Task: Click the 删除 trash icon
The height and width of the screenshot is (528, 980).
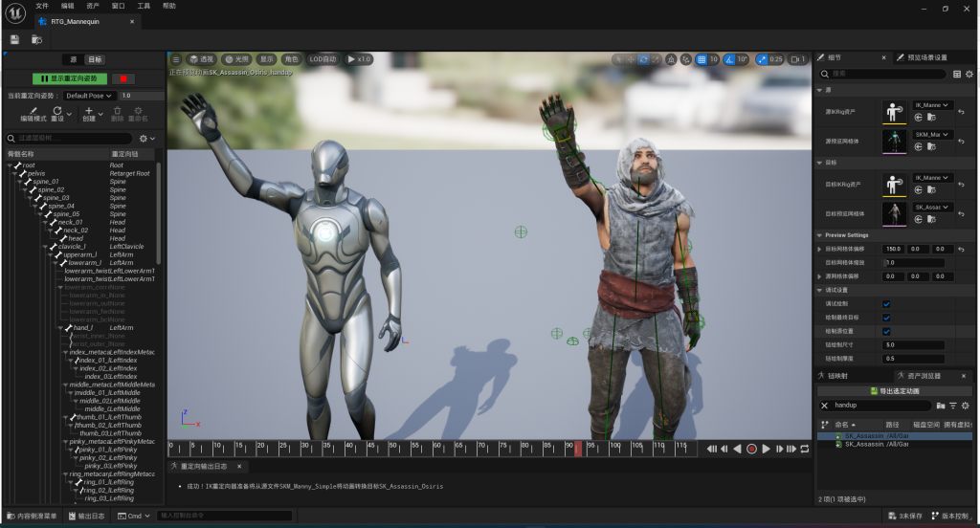Action: click(x=117, y=111)
